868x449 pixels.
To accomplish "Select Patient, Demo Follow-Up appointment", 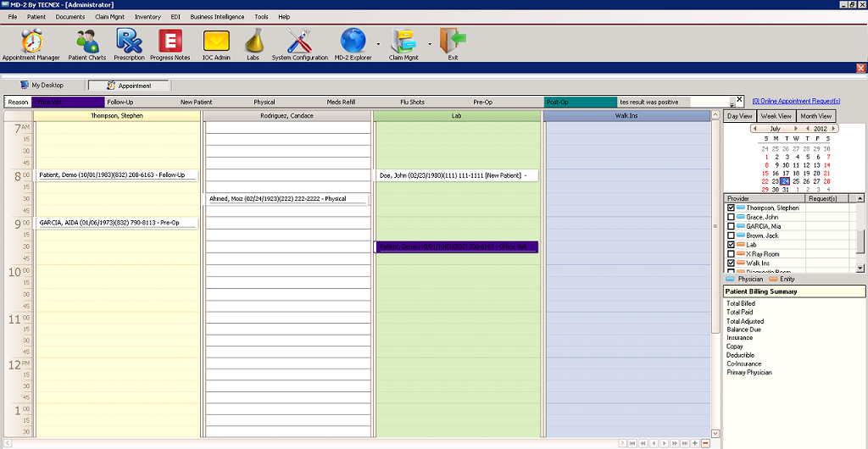I will click(115, 175).
